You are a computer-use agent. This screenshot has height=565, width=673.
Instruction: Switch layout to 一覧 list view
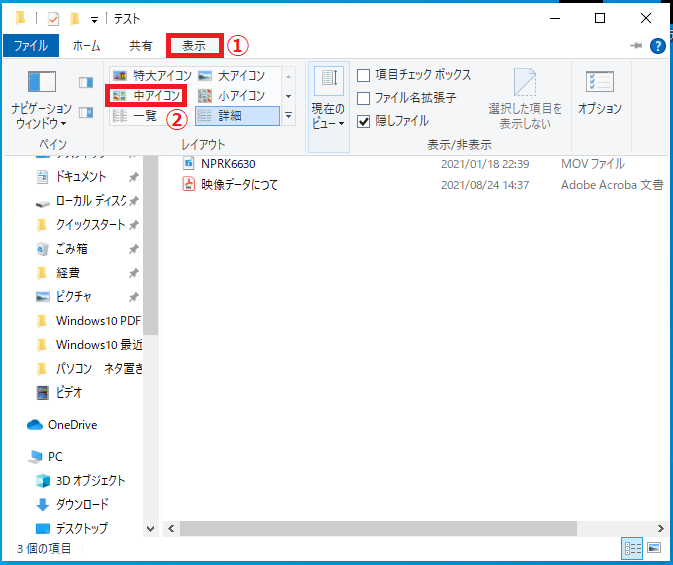click(137, 115)
